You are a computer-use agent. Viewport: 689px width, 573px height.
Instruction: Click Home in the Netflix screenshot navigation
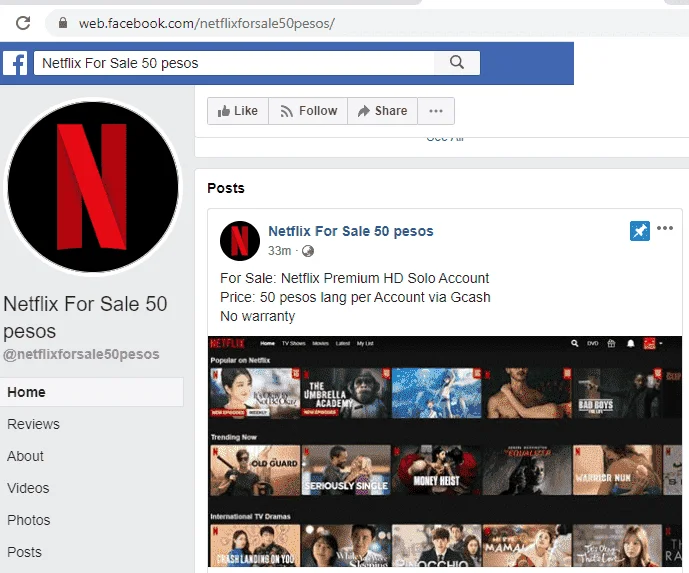coord(268,344)
